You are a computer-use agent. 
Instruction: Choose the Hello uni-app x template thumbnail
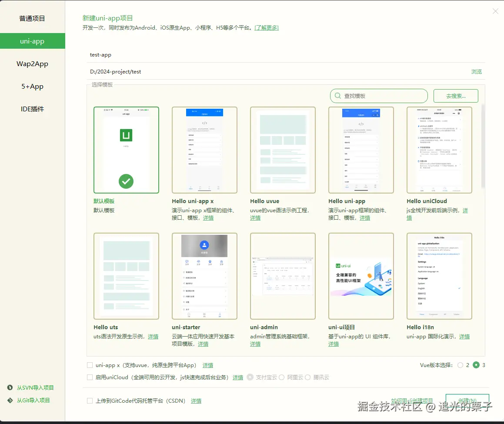tap(204, 150)
